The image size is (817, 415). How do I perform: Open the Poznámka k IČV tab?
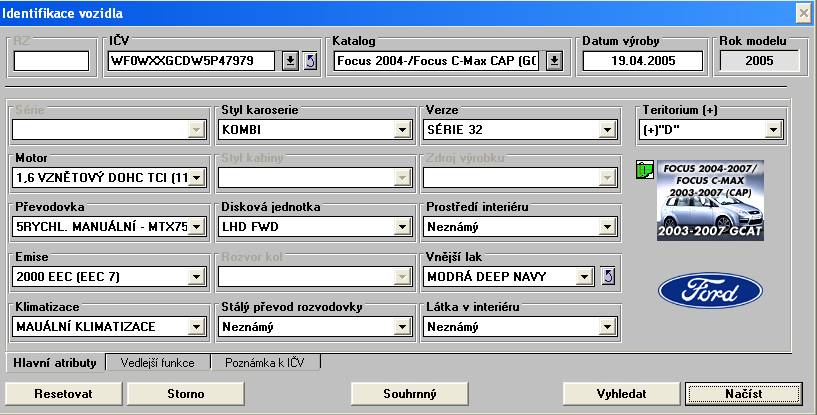tap(267, 363)
